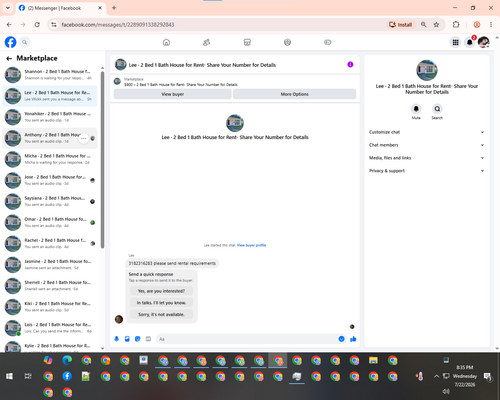Toggle conversation information panel icon
The image size is (500, 400).
tap(350, 65)
